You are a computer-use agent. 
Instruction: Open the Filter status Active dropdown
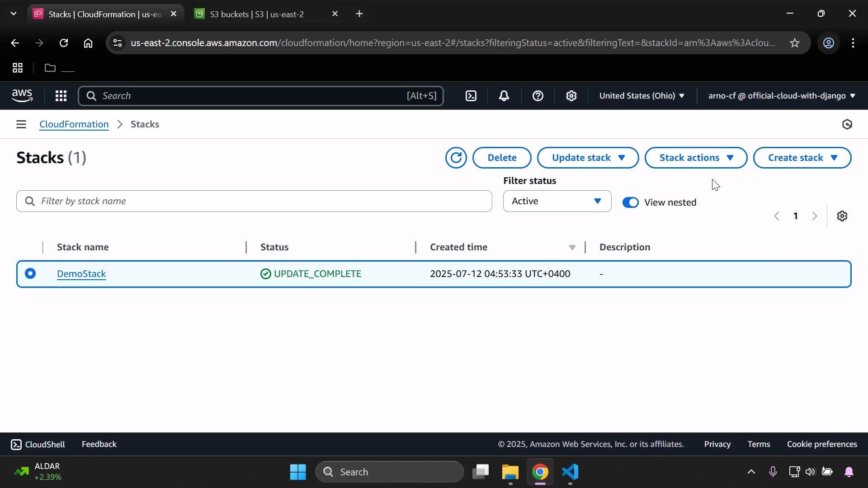(x=557, y=201)
